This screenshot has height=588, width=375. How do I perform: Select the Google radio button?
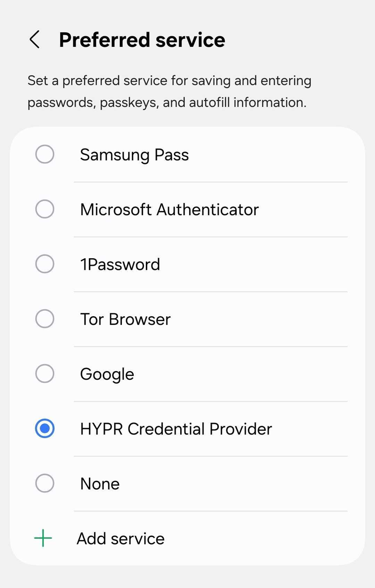(x=45, y=374)
